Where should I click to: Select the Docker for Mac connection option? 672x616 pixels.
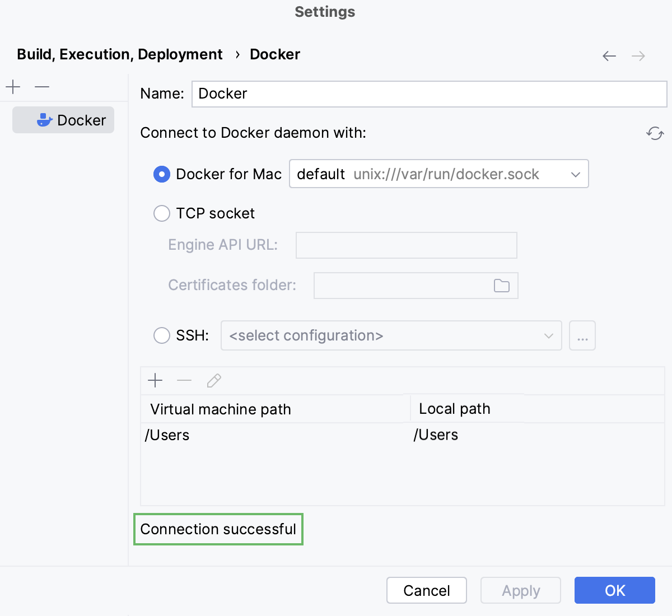pos(161,174)
